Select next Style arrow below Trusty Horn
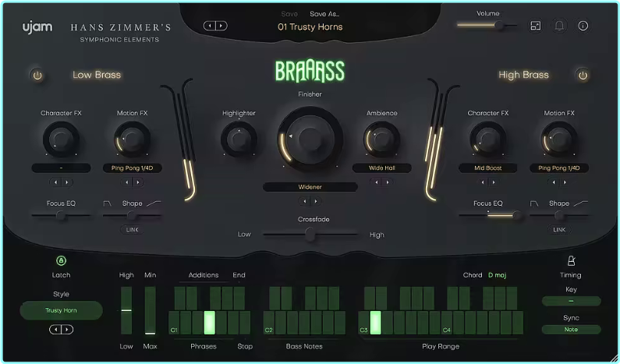The height and width of the screenshot is (364, 620). click(x=67, y=329)
